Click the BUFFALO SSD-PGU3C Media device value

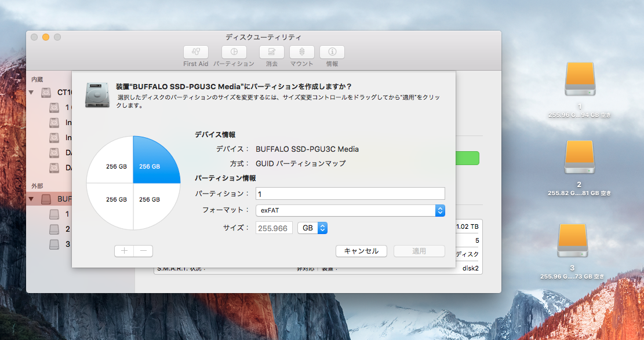pos(307,149)
